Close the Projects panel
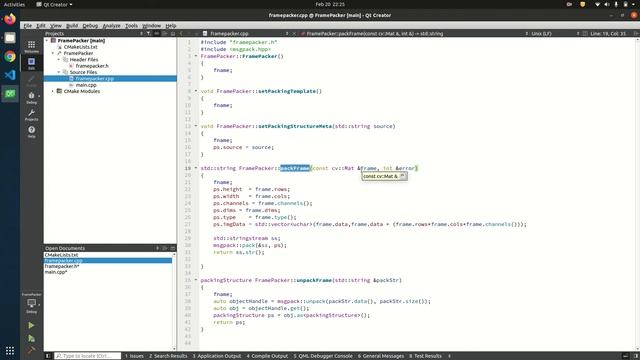 click(173, 33)
